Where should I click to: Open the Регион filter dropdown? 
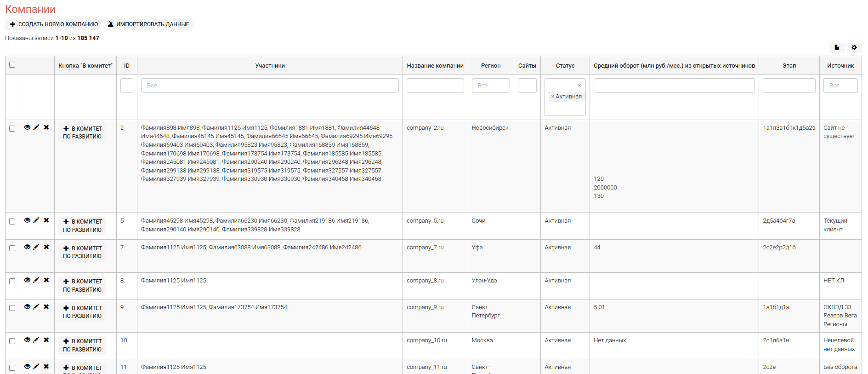(490, 86)
